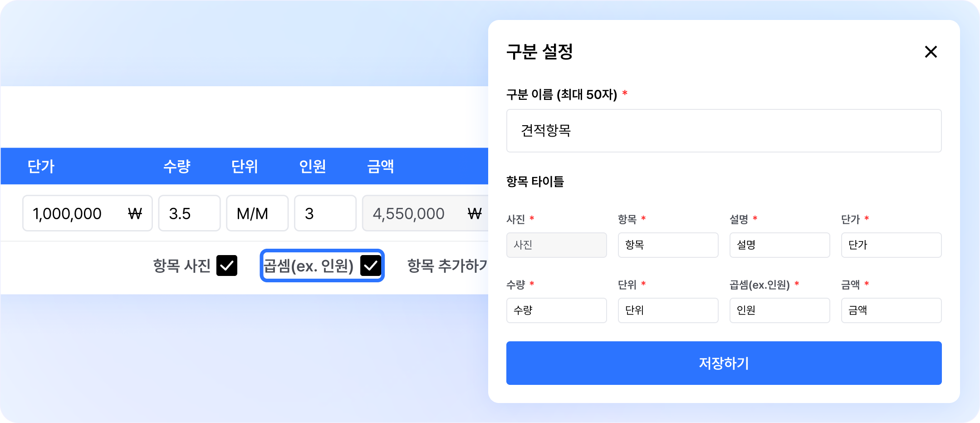Close the 구분 설정 dialog
Viewport: 980px width, 423px height.
[931, 52]
